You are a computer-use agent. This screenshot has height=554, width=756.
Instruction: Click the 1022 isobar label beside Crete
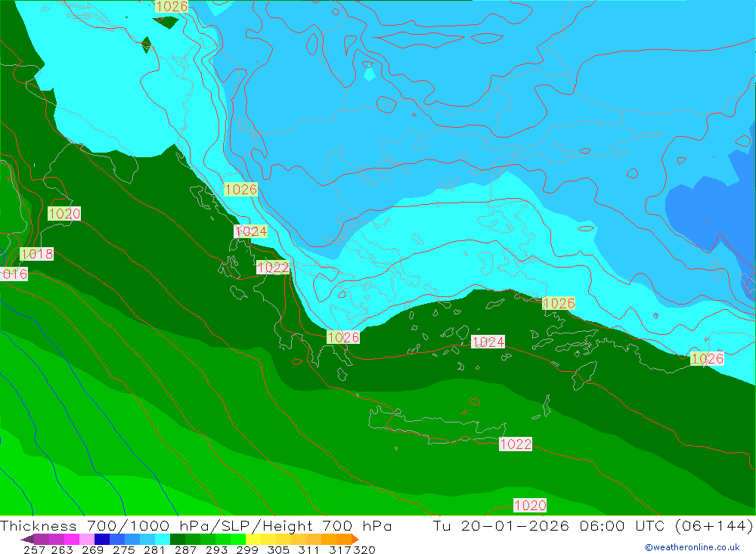click(x=516, y=444)
